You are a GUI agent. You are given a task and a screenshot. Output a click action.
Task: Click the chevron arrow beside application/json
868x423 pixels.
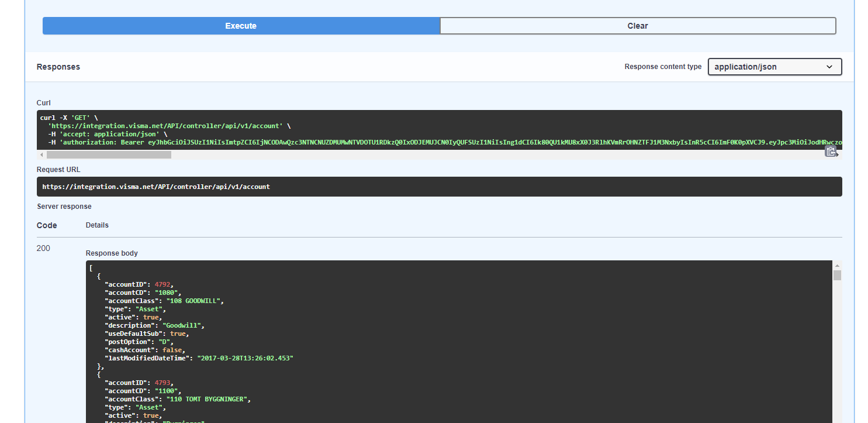coord(829,67)
